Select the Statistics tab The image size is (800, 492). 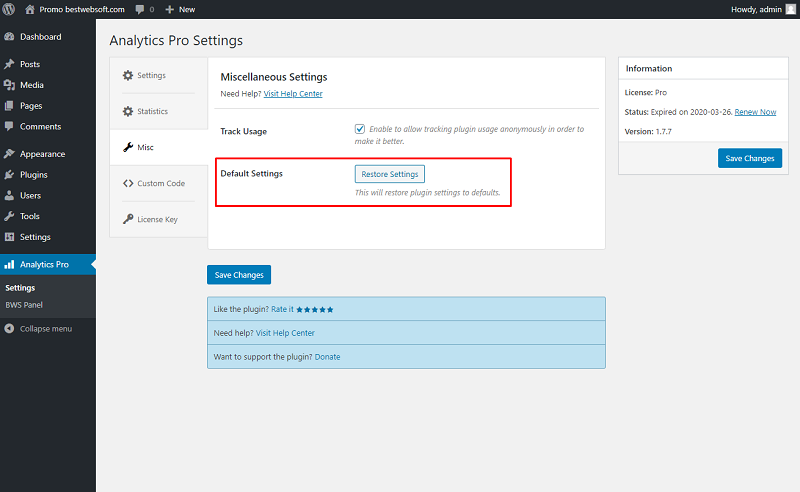[x=145, y=111]
